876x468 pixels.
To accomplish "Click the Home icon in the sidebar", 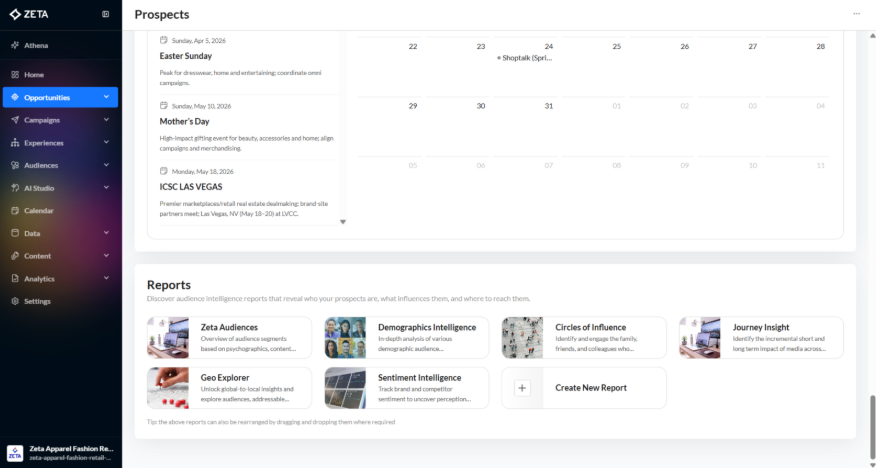I will pos(15,75).
